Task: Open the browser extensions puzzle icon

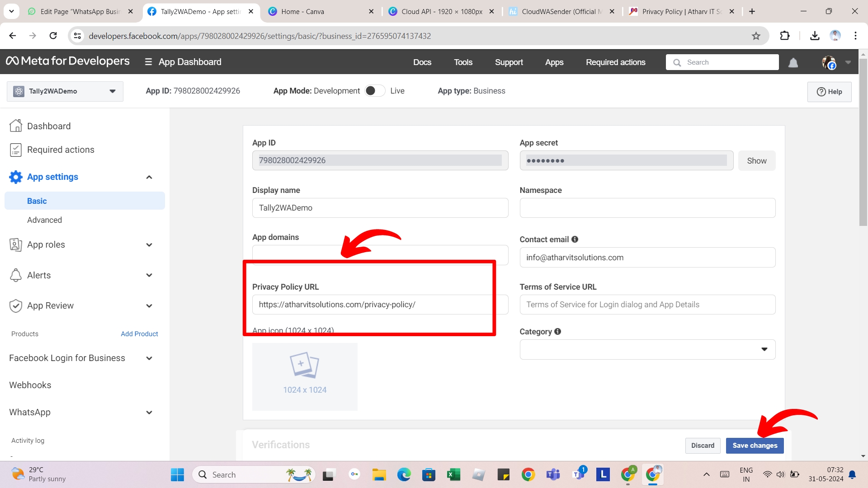Action: (x=785, y=36)
